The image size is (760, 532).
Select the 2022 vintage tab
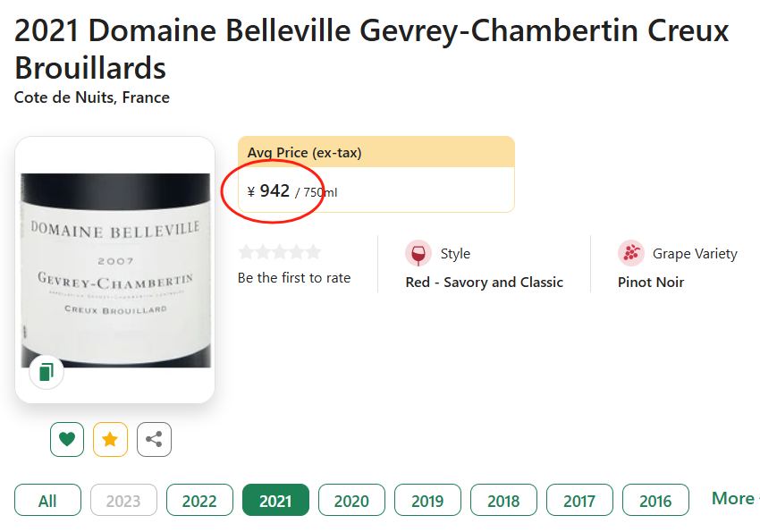point(199,501)
